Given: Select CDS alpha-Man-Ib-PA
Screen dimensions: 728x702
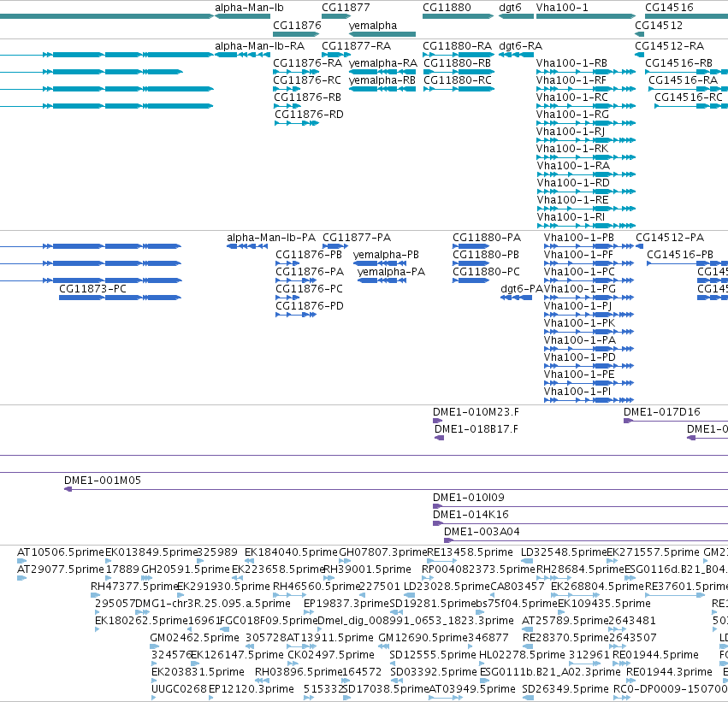Looking at the screenshot, I should point(271,238).
